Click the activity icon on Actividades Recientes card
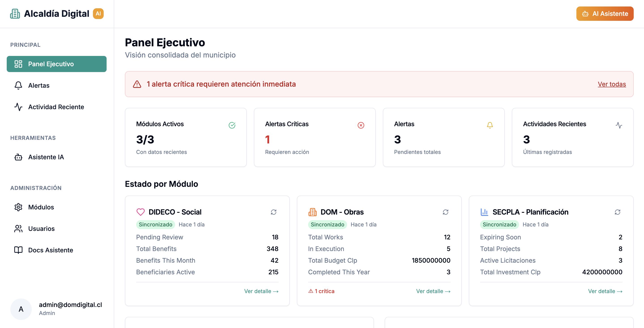Screen dimensions: 644x328 619,125
